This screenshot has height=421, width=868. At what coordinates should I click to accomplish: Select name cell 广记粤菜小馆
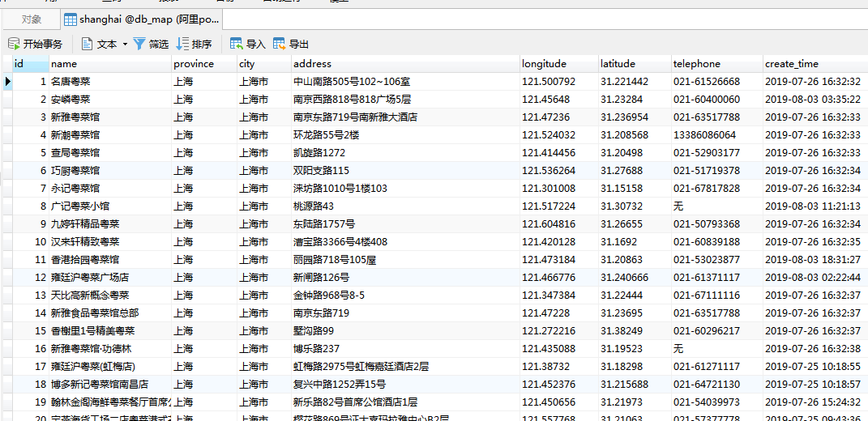click(110, 206)
